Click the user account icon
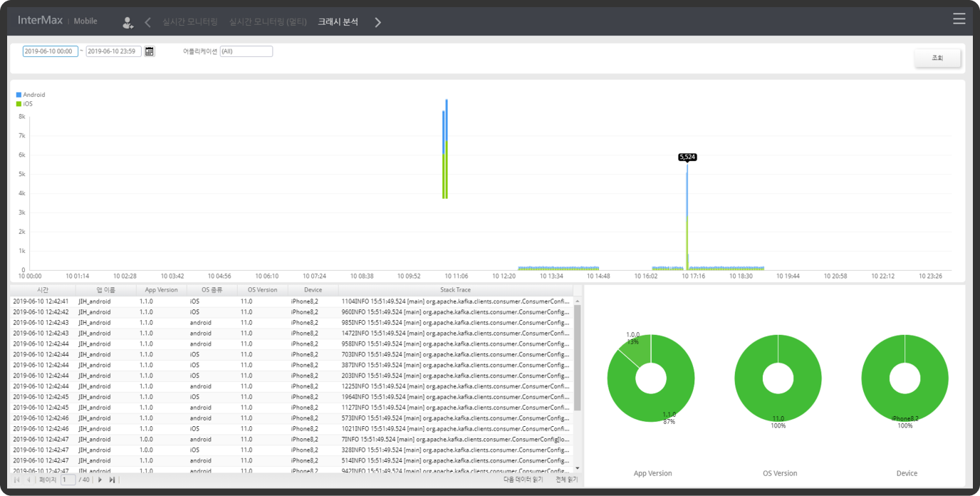 click(x=127, y=23)
